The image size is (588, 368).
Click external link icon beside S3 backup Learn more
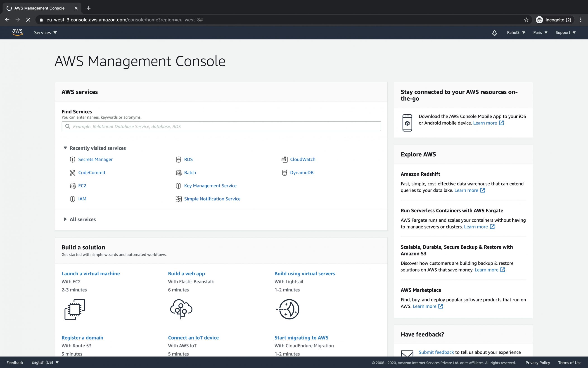point(503,270)
